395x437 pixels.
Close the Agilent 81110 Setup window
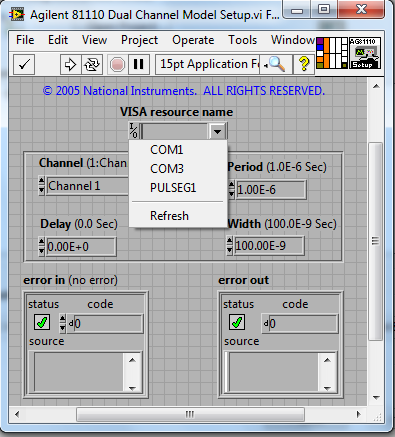point(362,10)
